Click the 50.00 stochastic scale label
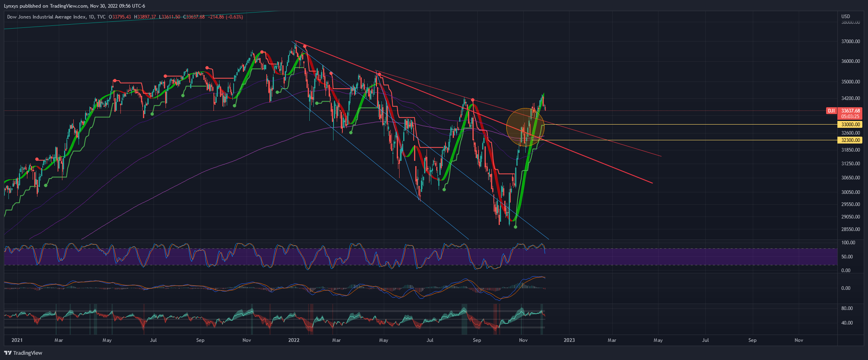Screen dimensions: 868x360 [x=846, y=257]
